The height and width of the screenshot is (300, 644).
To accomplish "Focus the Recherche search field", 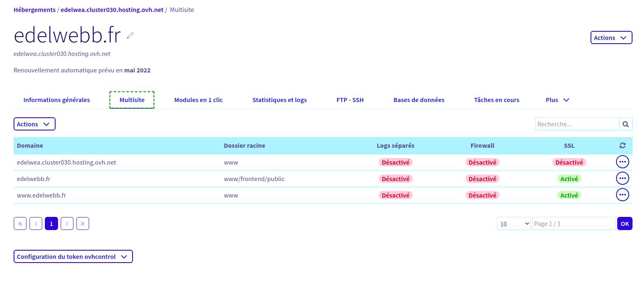I will 577,124.
